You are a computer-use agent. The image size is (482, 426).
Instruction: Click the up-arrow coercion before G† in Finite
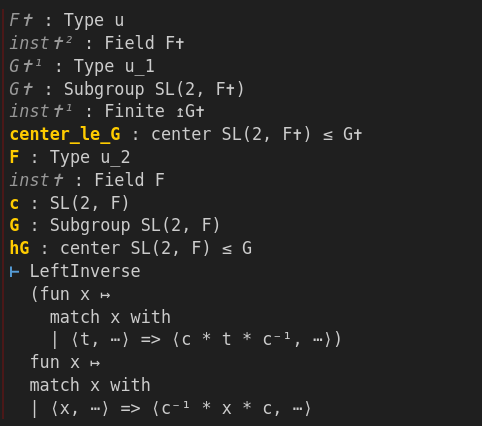pyautogui.click(x=180, y=112)
